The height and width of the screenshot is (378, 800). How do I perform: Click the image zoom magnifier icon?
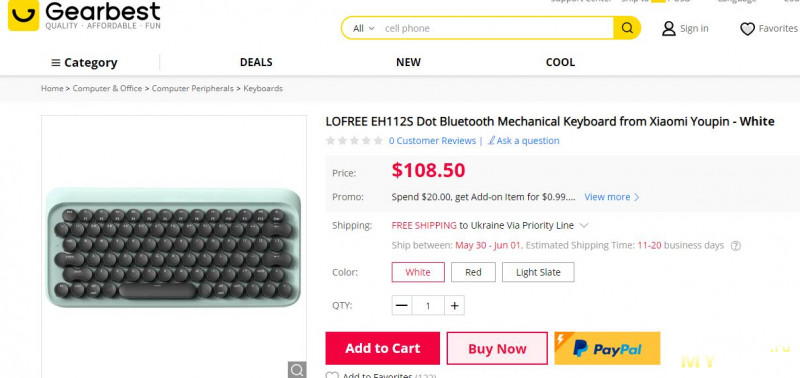(x=297, y=370)
